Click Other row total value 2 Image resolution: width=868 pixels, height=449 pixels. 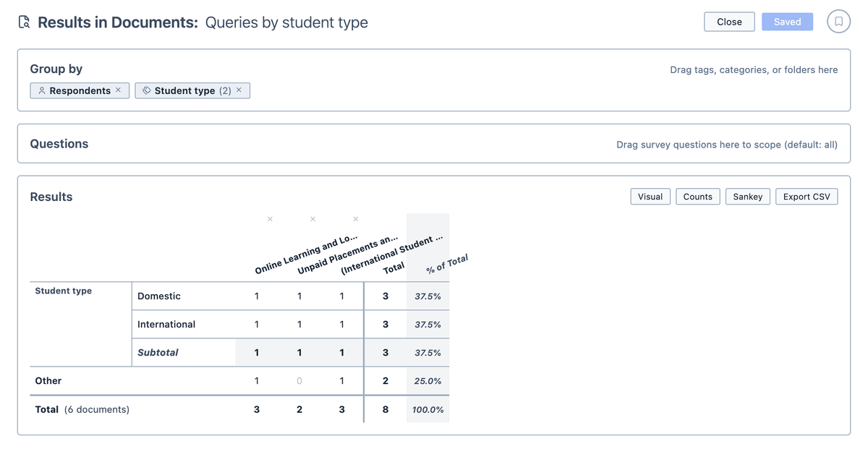coord(386,380)
